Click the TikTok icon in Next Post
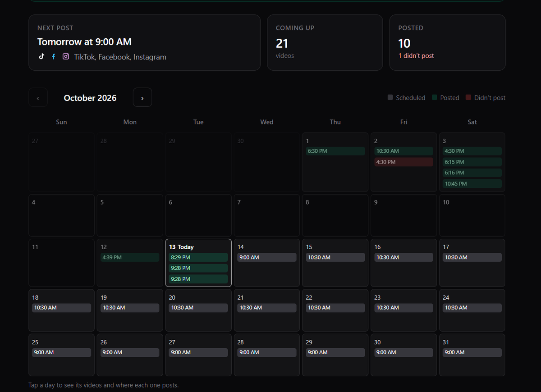The image size is (541, 392). (41, 57)
